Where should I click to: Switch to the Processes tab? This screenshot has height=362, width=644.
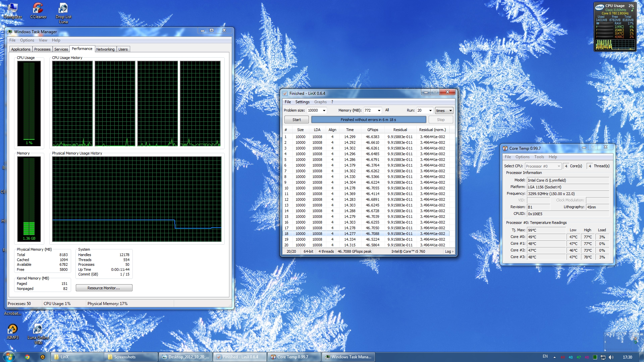(x=42, y=49)
